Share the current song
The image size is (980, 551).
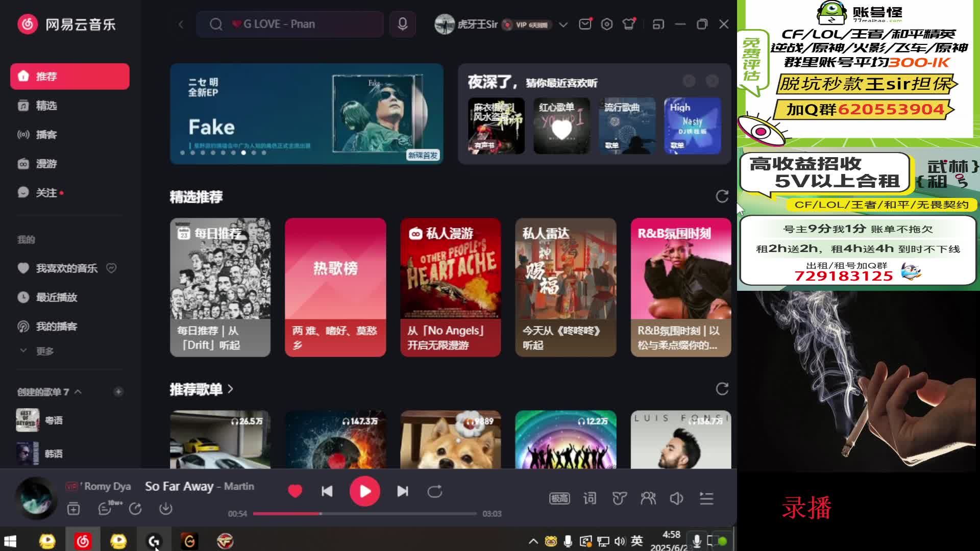tap(135, 509)
